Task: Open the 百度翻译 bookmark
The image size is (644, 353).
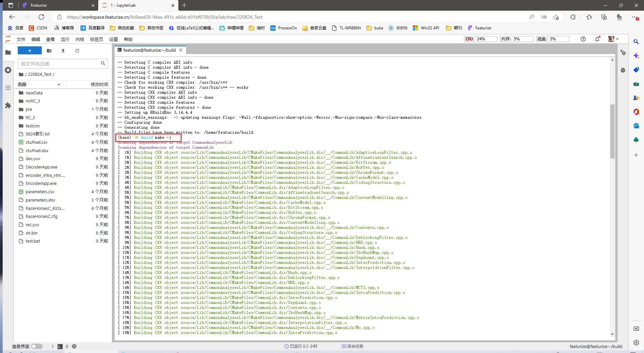Action: point(93,28)
